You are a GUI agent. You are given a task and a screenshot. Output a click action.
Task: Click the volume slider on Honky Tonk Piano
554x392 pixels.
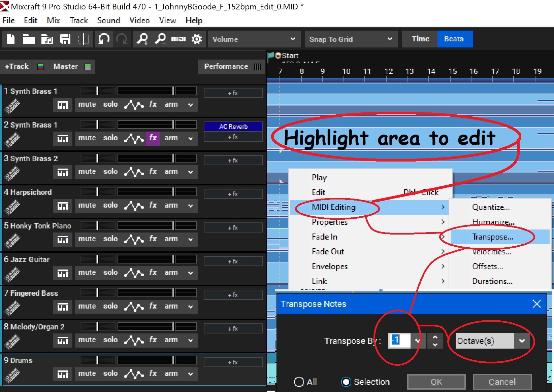pos(157,225)
